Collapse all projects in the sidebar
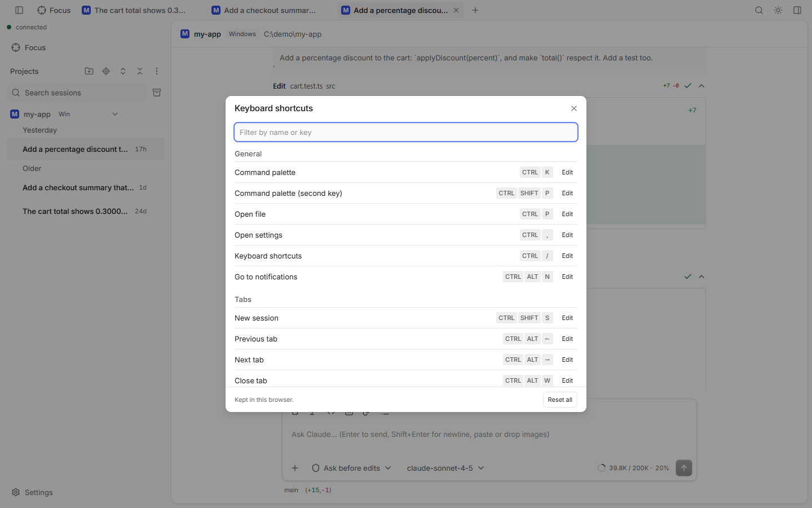 pos(140,71)
